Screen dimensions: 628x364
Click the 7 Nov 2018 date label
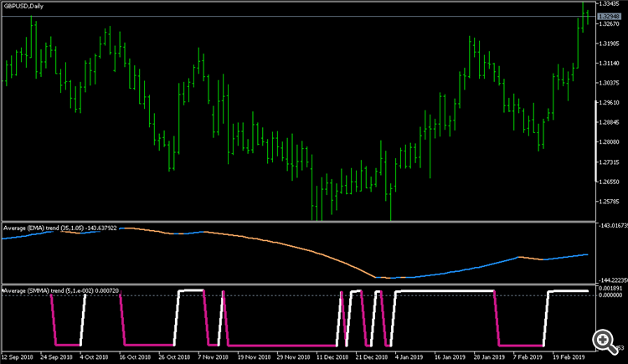click(x=213, y=356)
